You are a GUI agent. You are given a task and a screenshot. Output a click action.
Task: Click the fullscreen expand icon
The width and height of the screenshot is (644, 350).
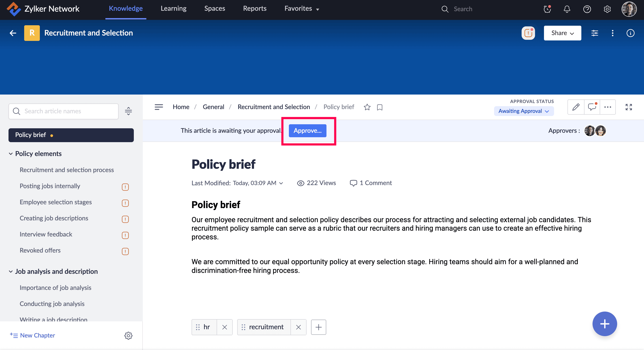(x=629, y=107)
